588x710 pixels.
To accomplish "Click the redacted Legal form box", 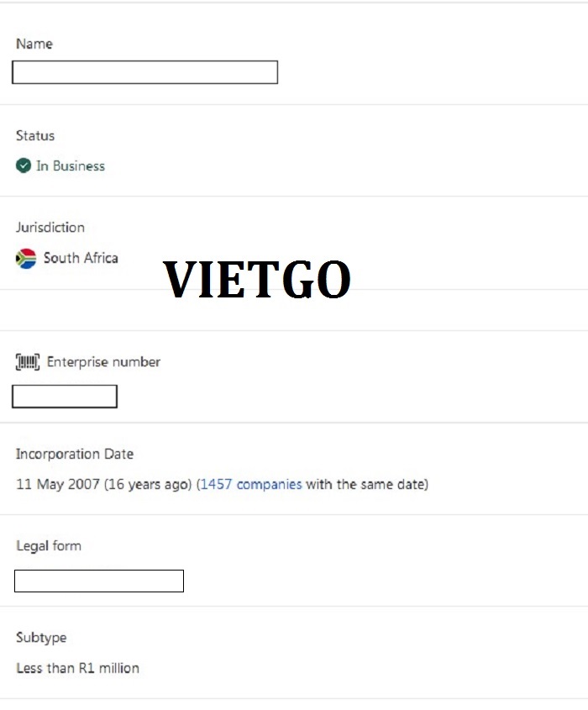I will (99, 581).
